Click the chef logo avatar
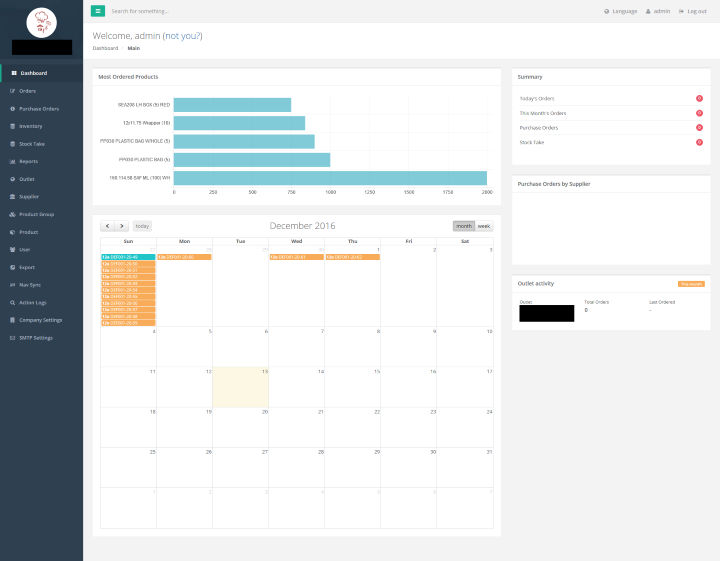This screenshot has height=561, width=720. point(41,21)
